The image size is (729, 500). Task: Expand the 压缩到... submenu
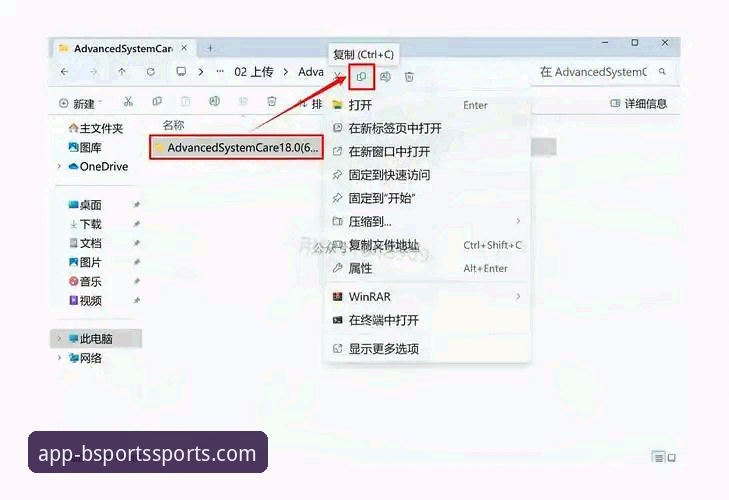518,221
